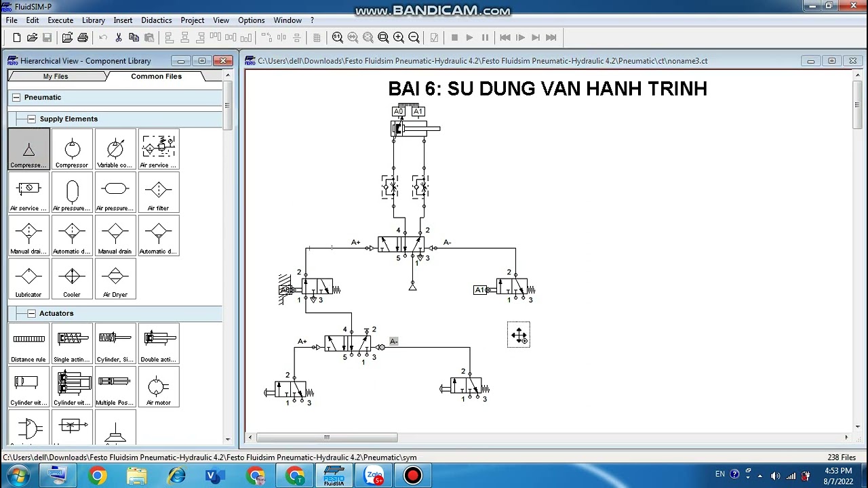The height and width of the screenshot is (488, 868).
Task: Open the Execute menu
Action: pyautogui.click(x=60, y=20)
